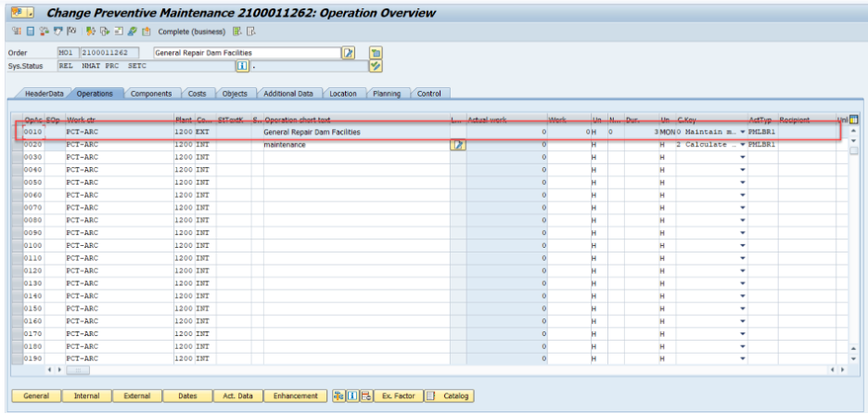Click the info icon in bottom button bar
This screenshot has width=868, height=414.
click(x=352, y=396)
